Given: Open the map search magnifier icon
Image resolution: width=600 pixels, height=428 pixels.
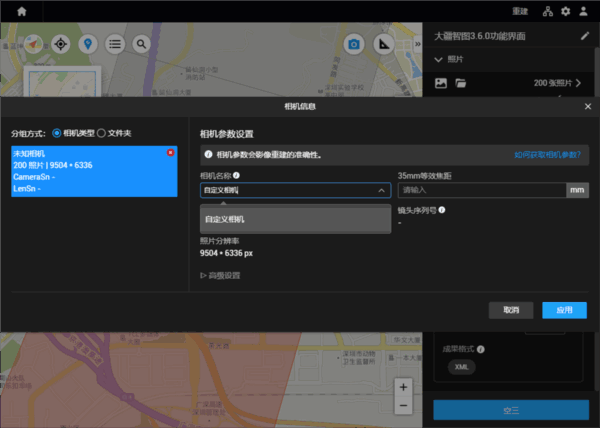Looking at the screenshot, I should pyautogui.click(x=142, y=44).
